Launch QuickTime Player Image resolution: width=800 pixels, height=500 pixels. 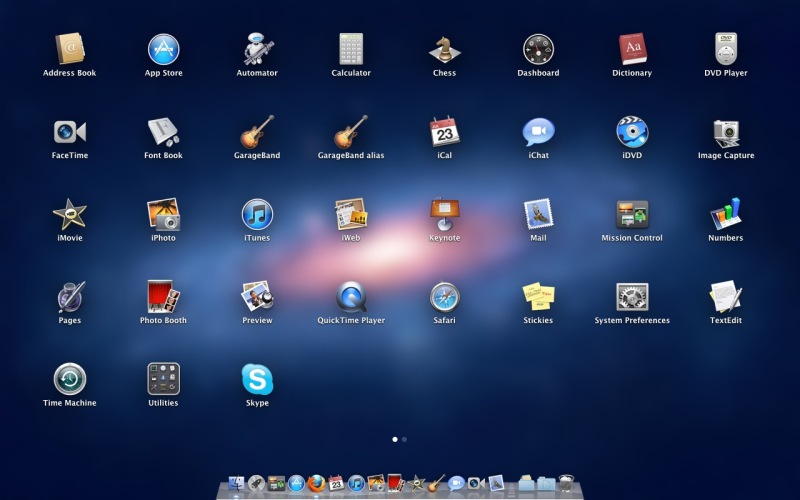(x=351, y=297)
